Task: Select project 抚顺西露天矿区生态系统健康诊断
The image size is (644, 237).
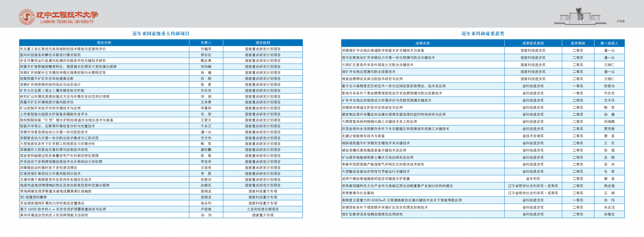Action: click(x=47, y=79)
